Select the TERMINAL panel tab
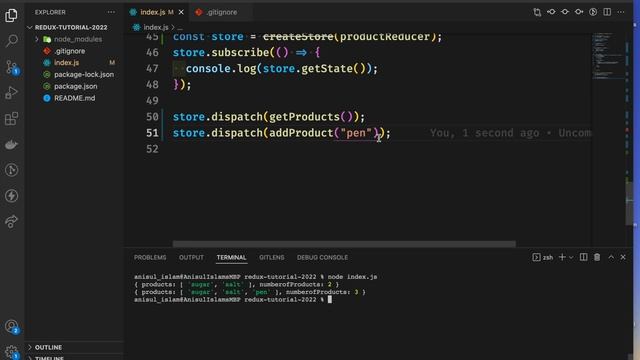The height and width of the screenshot is (360, 640). pyautogui.click(x=231, y=258)
